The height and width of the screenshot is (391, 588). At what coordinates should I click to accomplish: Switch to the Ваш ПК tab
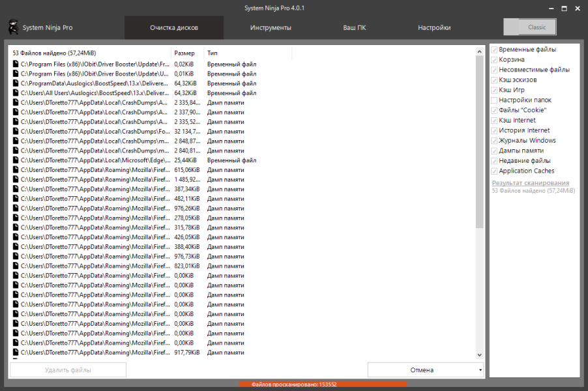click(355, 28)
